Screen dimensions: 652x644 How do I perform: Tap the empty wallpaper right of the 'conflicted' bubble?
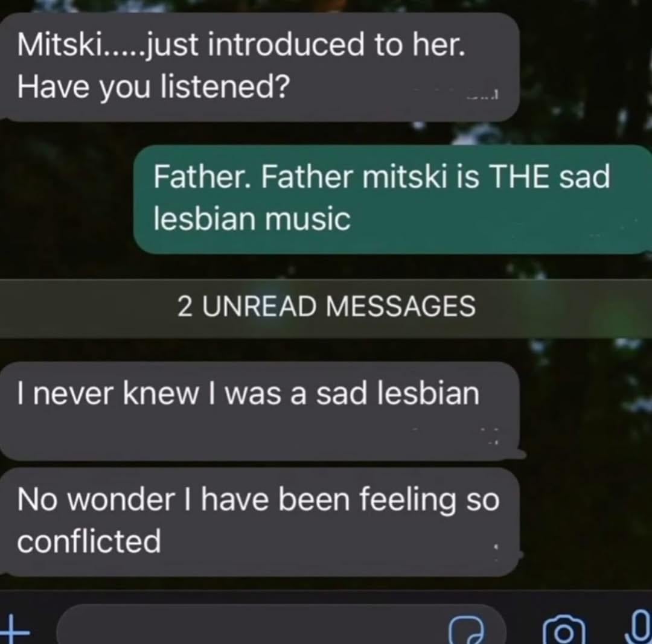click(586, 521)
